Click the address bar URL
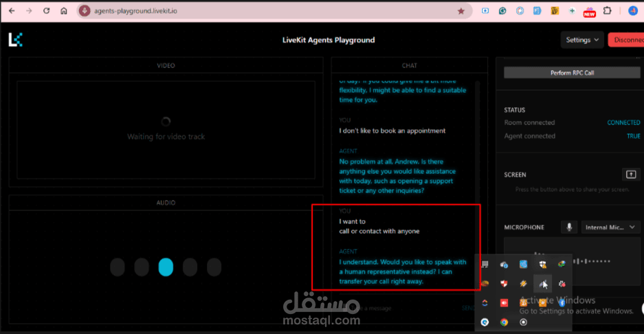Screen dimensions: 644x334 (135, 11)
